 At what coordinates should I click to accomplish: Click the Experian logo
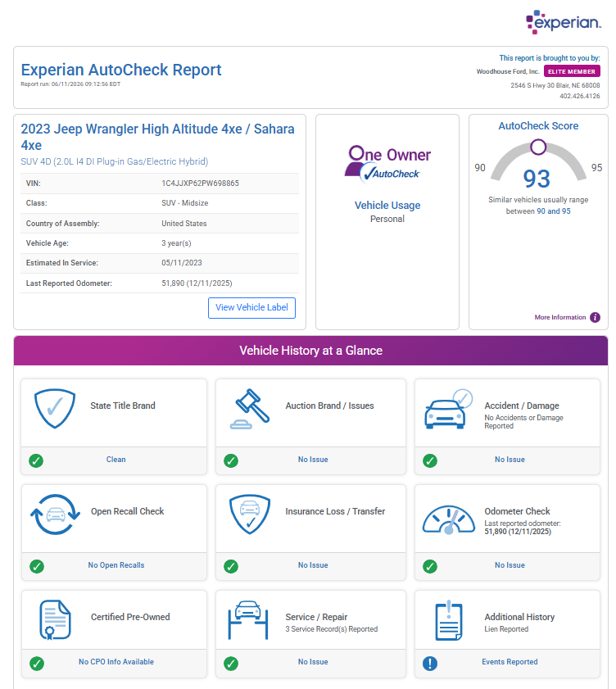tap(564, 21)
